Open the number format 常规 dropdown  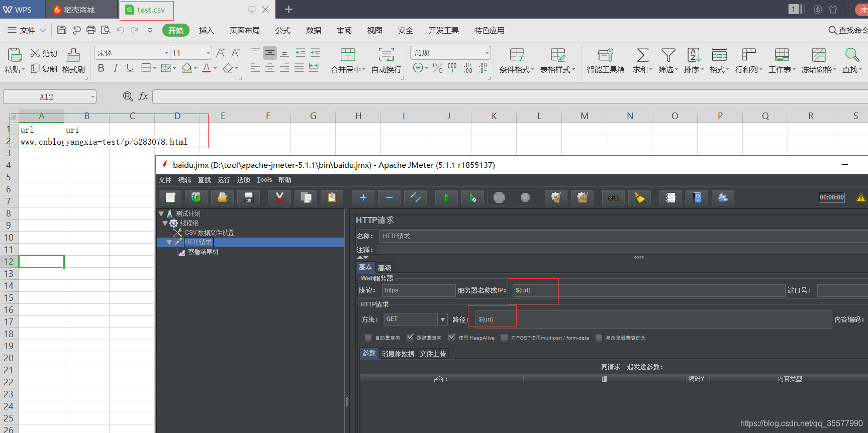click(x=487, y=53)
